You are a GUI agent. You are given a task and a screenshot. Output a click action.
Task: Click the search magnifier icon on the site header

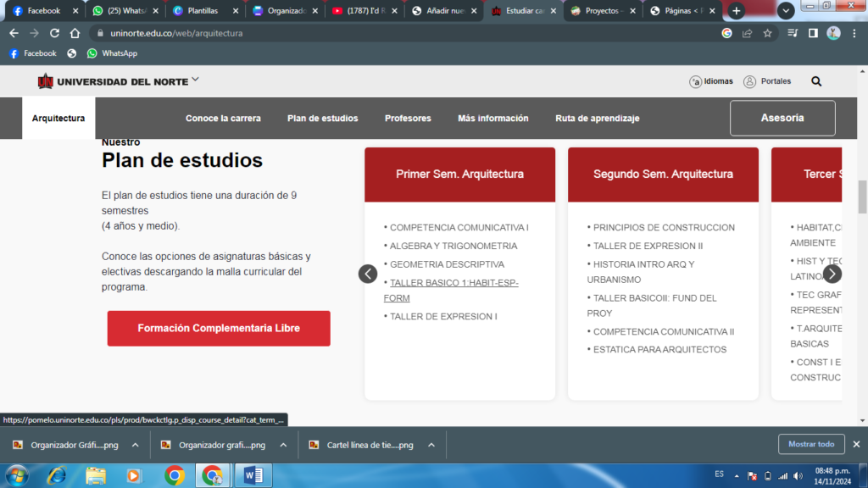click(816, 81)
